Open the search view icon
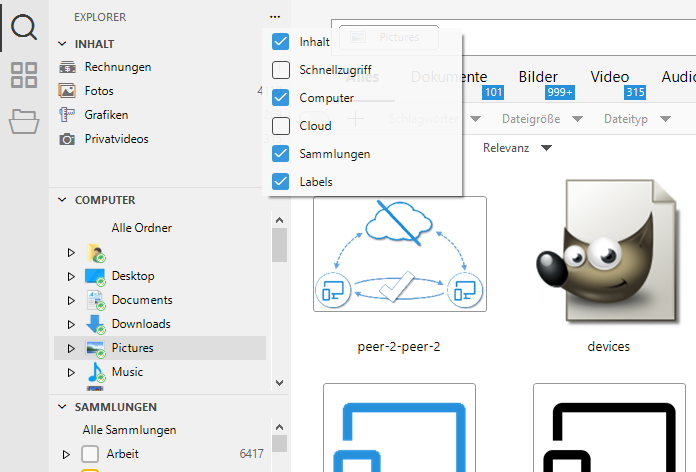Viewport: 696px width, 472px height. [24, 27]
